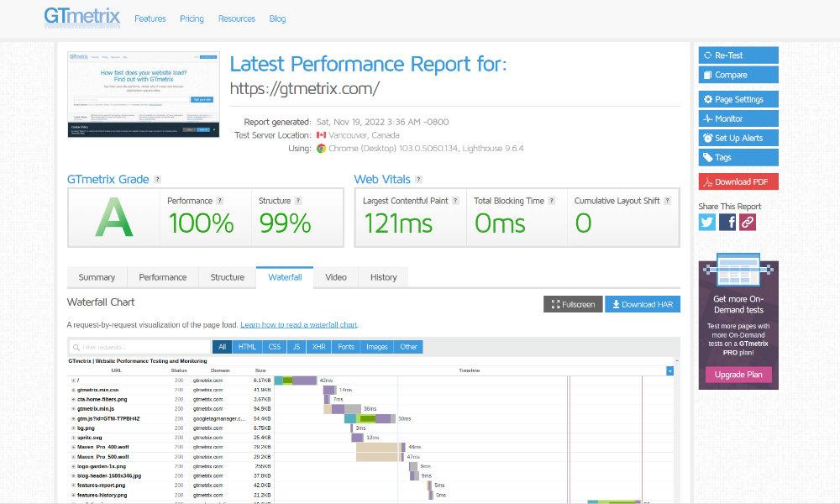Open Features in top navigation
This screenshot has height=504, width=840.
pos(150,18)
